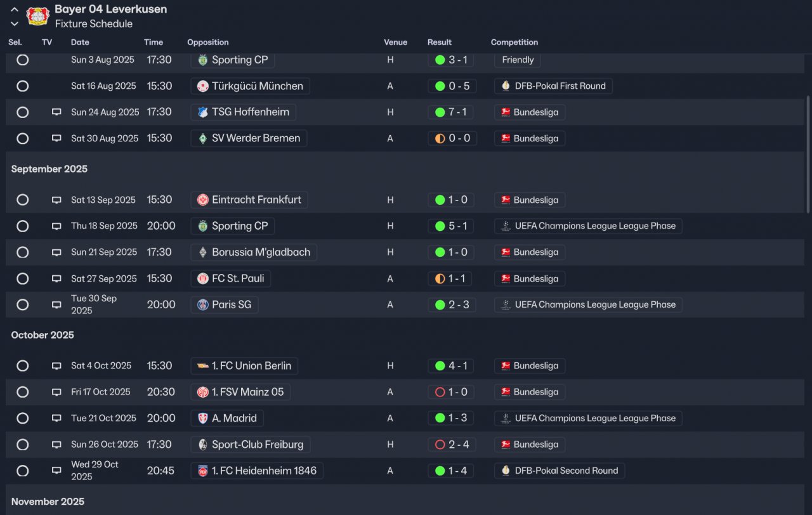Select the Borussia M'gladbach fixture radio button
The width and height of the screenshot is (812, 515).
pos(23,252)
